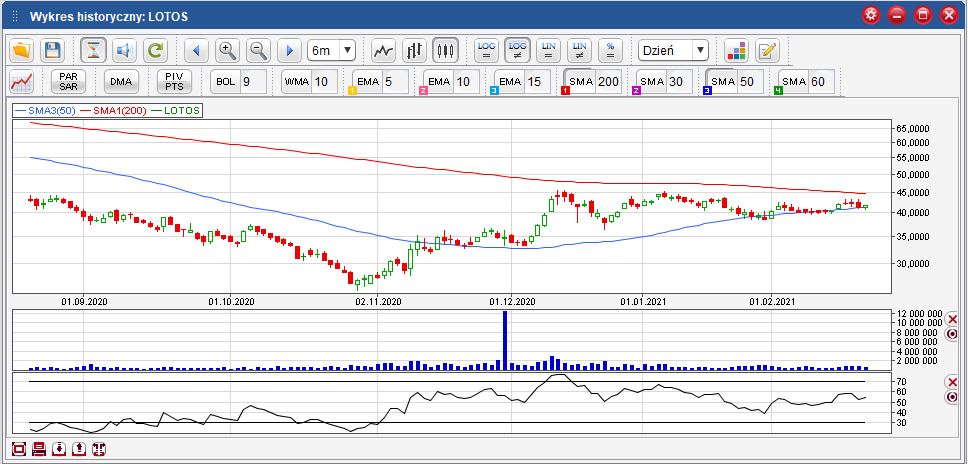Switch to line chart style icon
This screenshot has height=464, width=968.
(x=383, y=50)
